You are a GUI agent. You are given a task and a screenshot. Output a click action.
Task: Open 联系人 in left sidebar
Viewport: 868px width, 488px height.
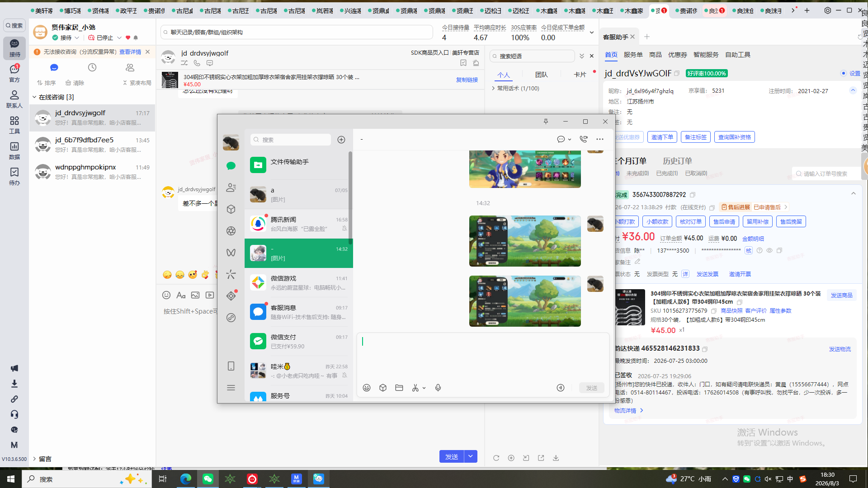[14, 99]
